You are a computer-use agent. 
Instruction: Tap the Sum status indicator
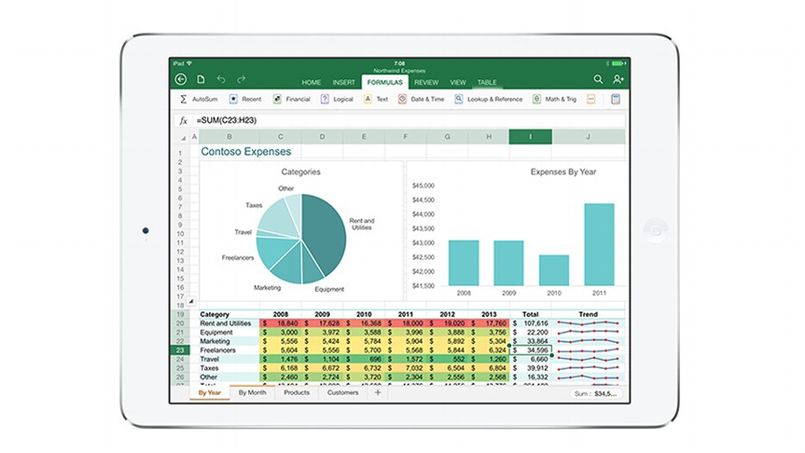pyautogui.click(x=595, y=395)
